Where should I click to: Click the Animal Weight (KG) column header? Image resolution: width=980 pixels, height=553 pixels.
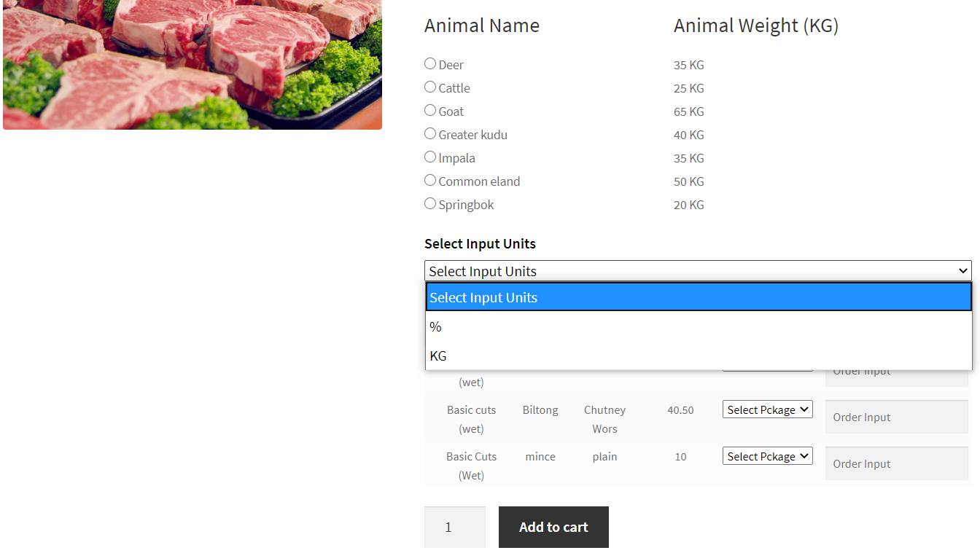tap(756, 26)
